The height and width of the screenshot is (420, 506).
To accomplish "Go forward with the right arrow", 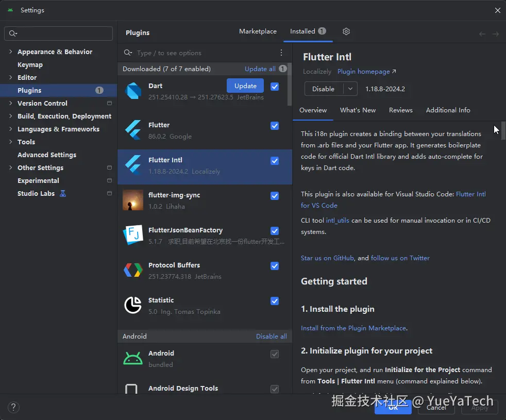I will [x=496, y=34].
